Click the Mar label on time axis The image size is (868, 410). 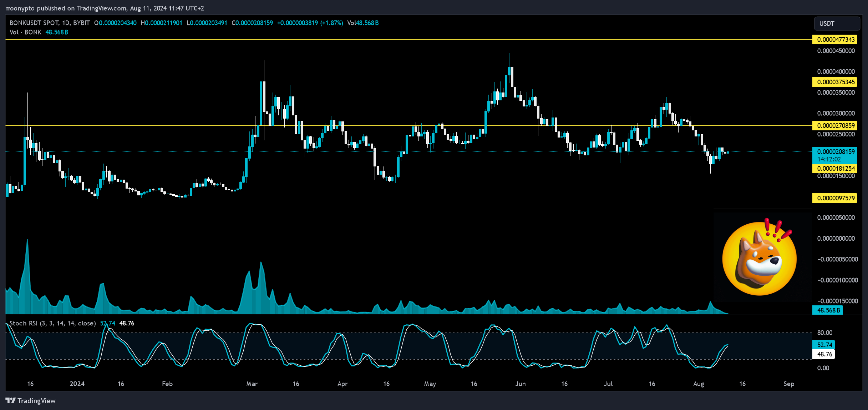pos(252,384)
